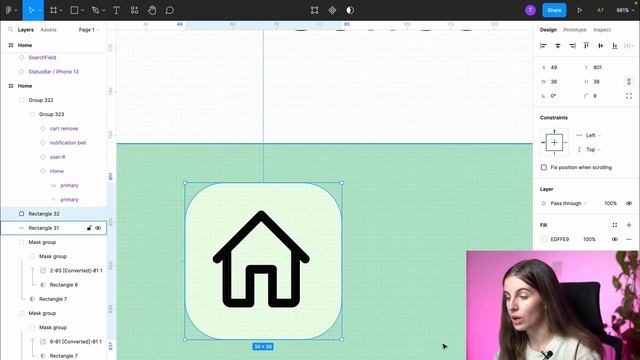Align vertical centers
640x360 pixels.
click(x=600, y=46)
